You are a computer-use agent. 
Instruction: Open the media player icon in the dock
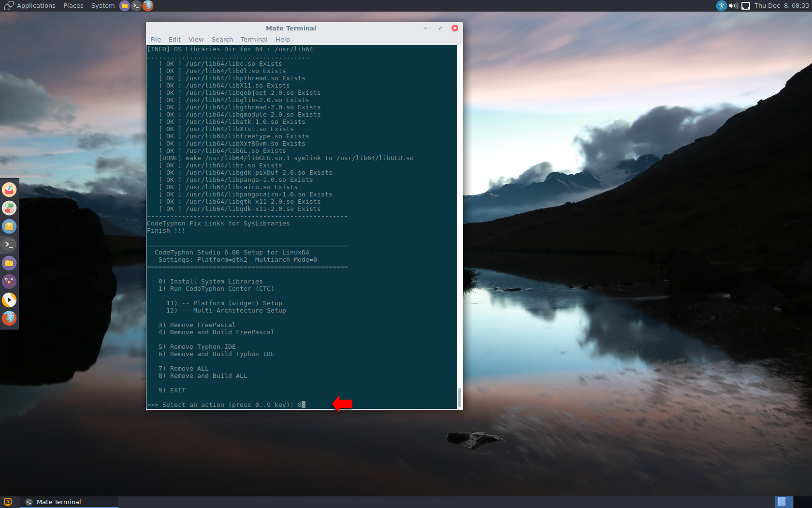9,300
